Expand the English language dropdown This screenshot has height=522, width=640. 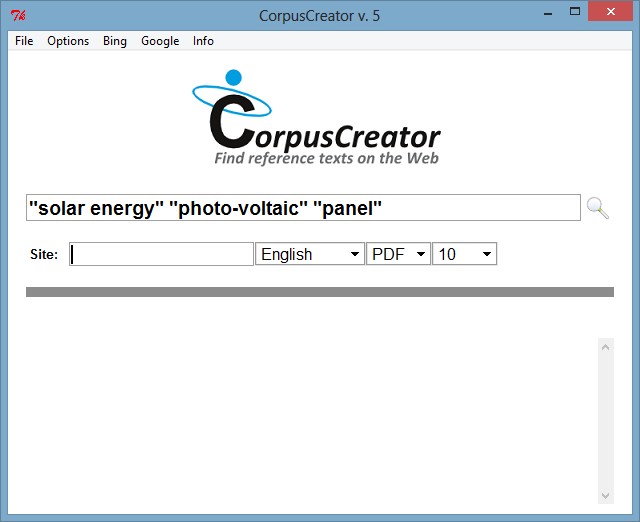(310, 254)
